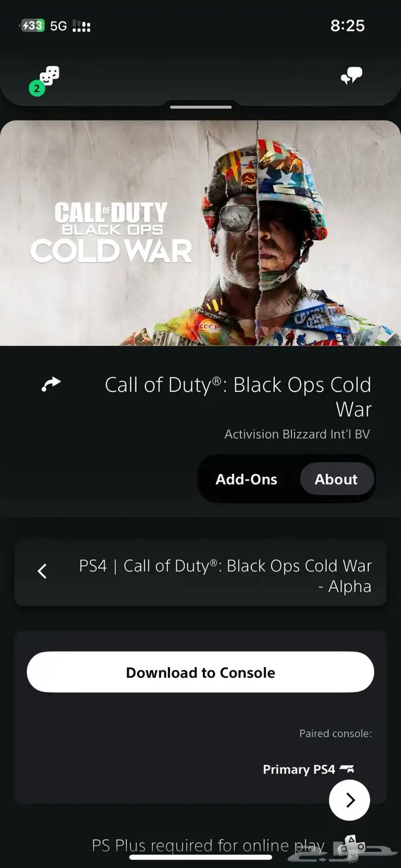
Task: Tap the PS Plus required for online play notice
Action: [x=208, y=845]
